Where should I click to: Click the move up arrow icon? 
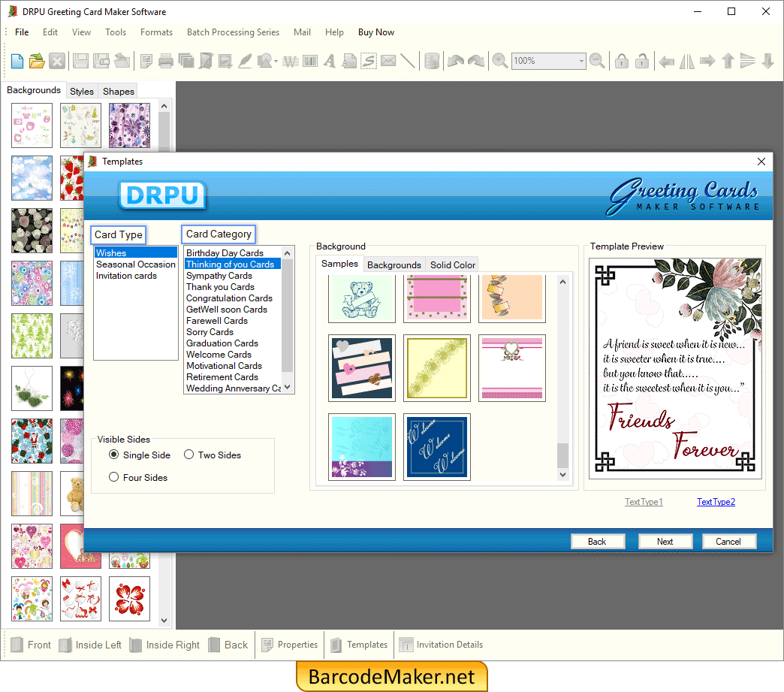pos(728,61)
